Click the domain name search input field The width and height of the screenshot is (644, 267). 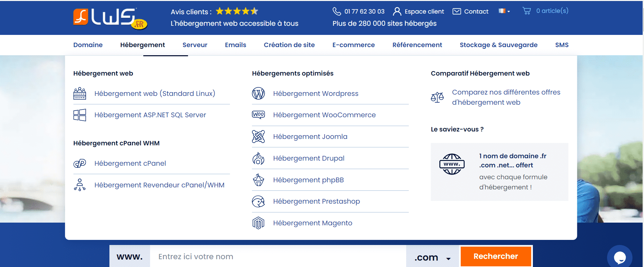(278, 256)
